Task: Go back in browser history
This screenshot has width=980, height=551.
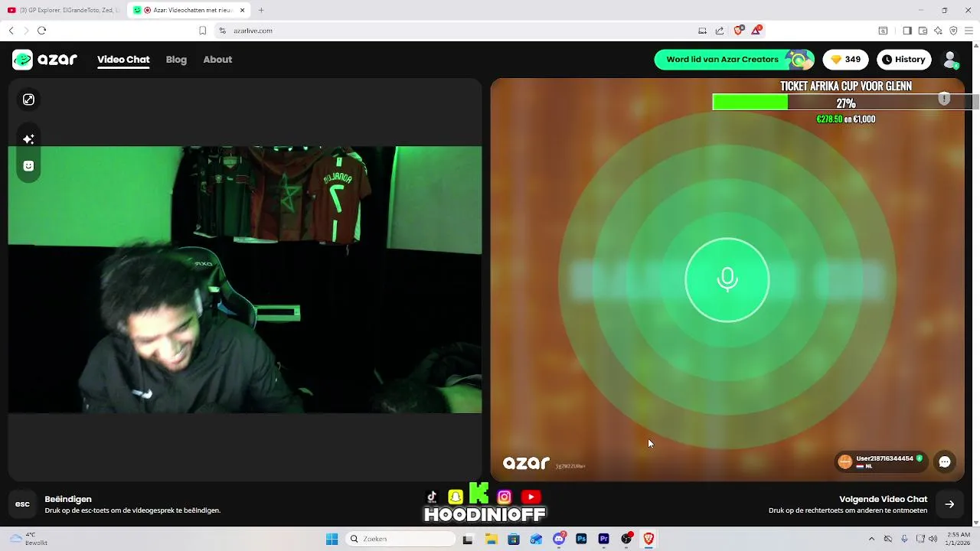Action: point(11,31)
